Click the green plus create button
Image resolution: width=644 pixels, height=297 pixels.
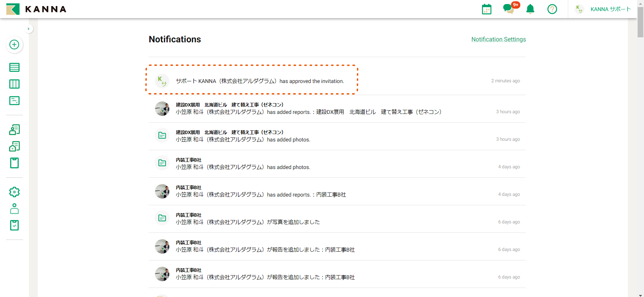point(14,45)
